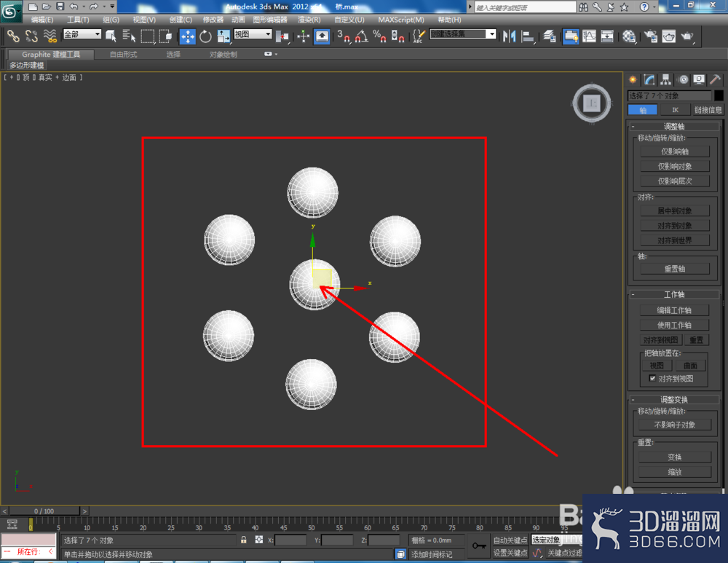Viewport: 728px width, 563px height.
Task: Open the 视图 reference coordinate dropdown
Action: [x=253, y=34]
